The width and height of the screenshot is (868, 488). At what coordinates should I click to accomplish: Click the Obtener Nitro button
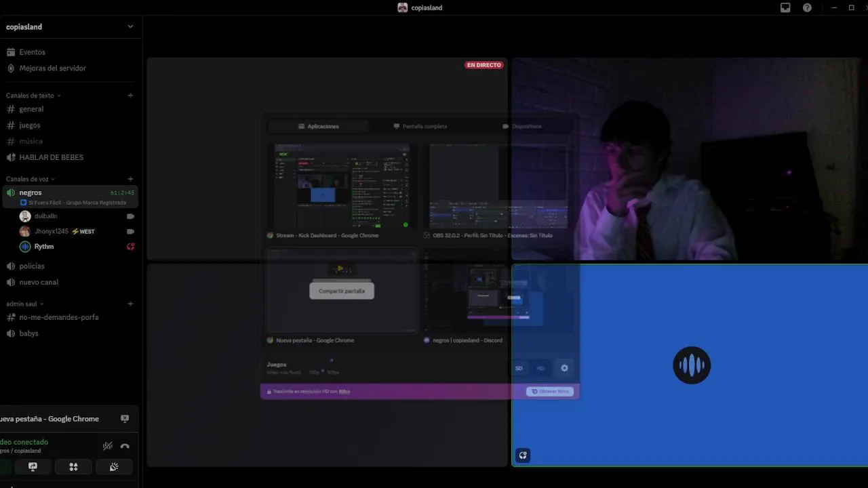(x=550, y=391)
